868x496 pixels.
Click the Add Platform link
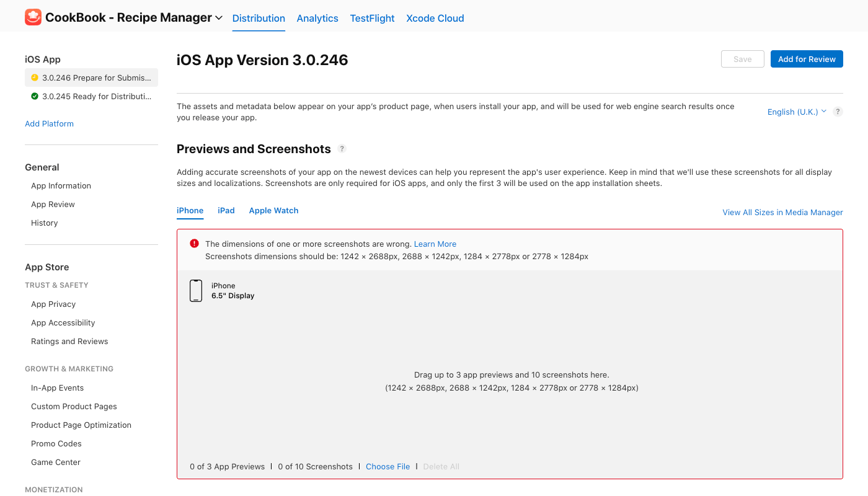click(49, 123)
